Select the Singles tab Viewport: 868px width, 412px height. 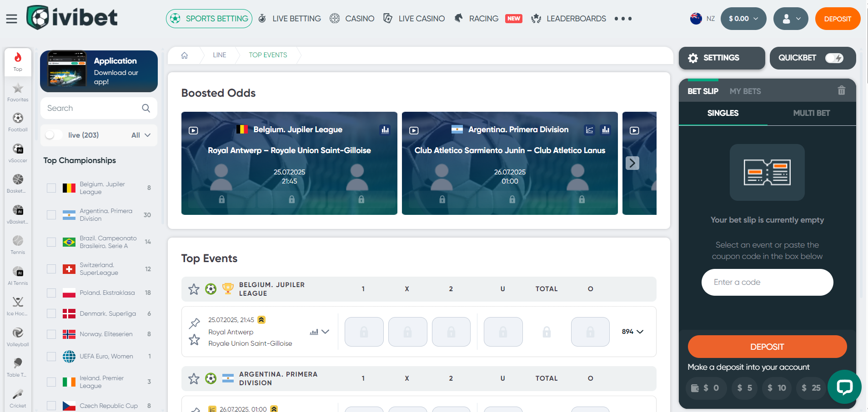pyautogui.click(x=723, y=113)
